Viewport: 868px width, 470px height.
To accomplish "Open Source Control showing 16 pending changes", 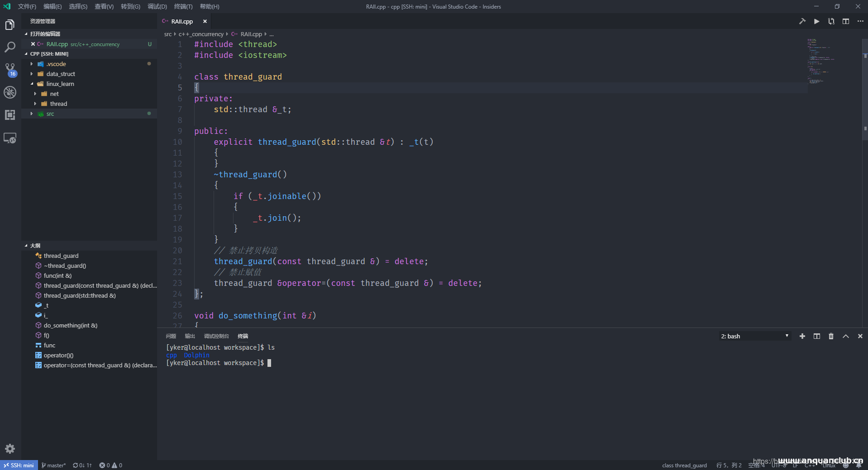I will [10, 69].
